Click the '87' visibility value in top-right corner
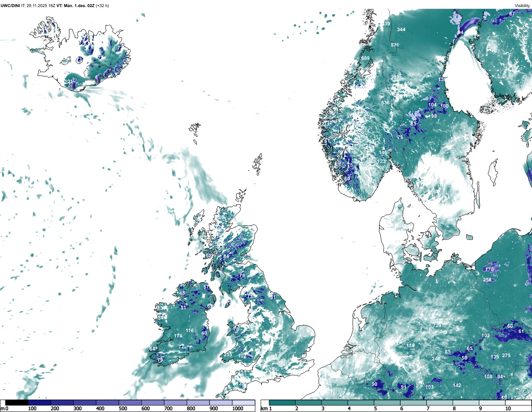The height and width of the screenshot is (412, 532). pos(512,14)
